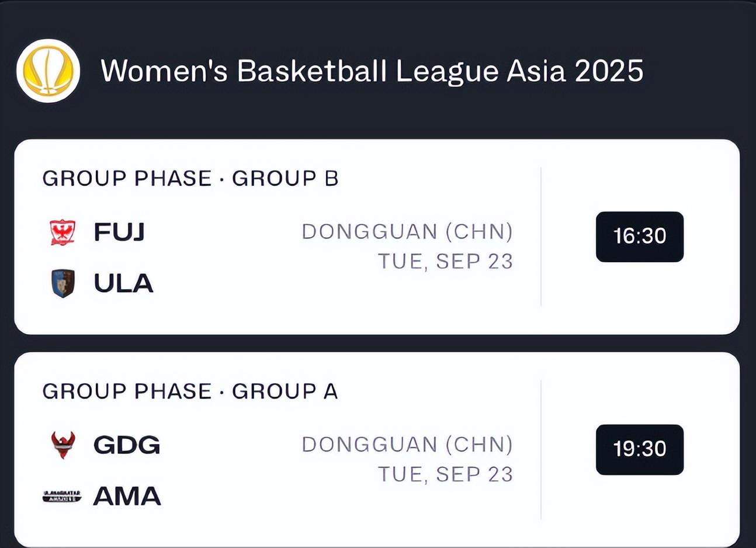
Task: Select the GROUP B label
Action: (x=285, y=179)
